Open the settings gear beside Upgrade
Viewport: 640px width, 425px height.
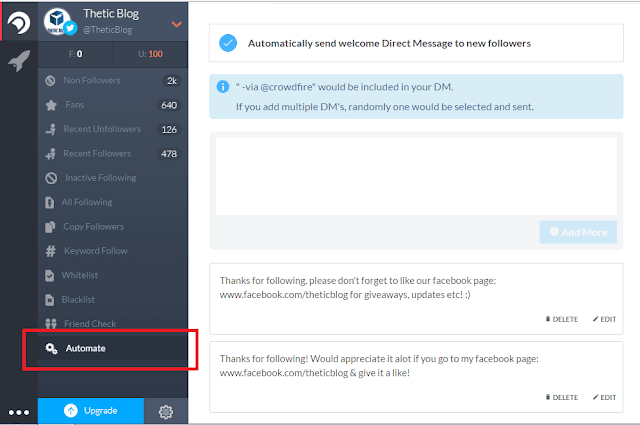click(x=166, y=412)
